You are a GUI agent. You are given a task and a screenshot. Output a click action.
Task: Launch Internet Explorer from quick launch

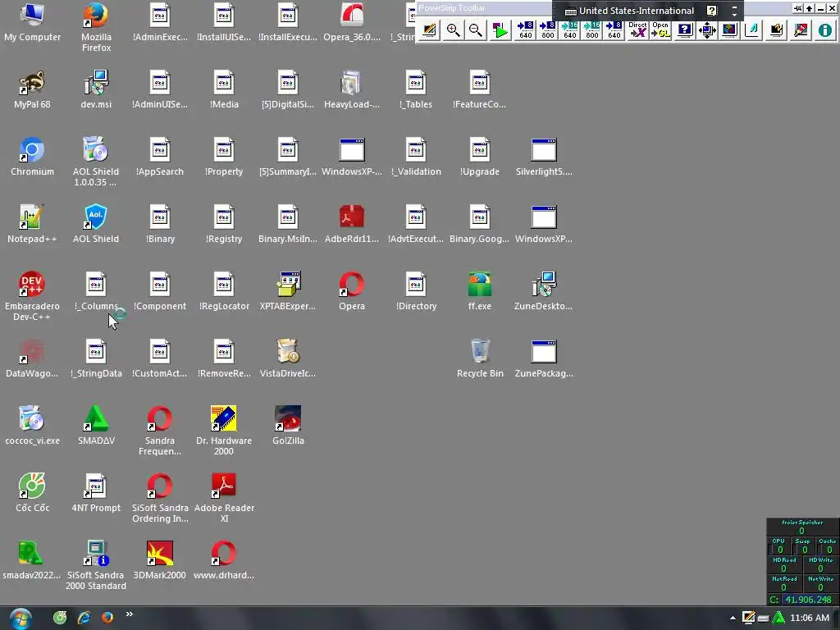(84, 618)
